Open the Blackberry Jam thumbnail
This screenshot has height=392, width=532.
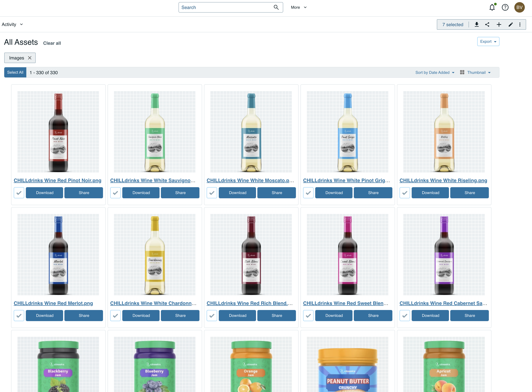pyautogui.click(x=58, y=364)
